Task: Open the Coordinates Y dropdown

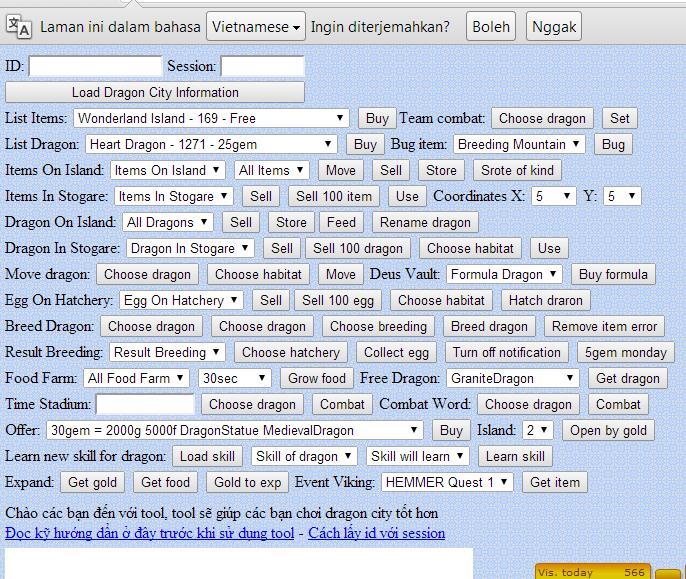Action: pos(622,196)
